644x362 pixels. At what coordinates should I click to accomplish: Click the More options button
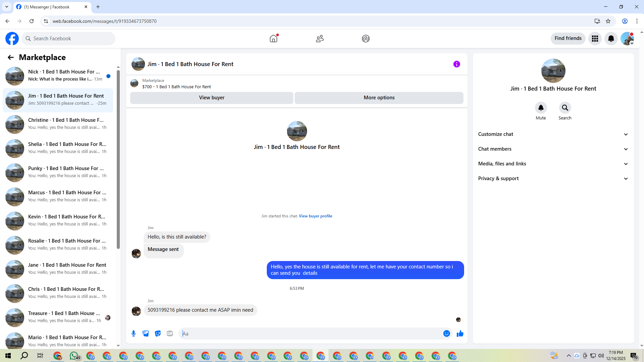tap(379, 98)
